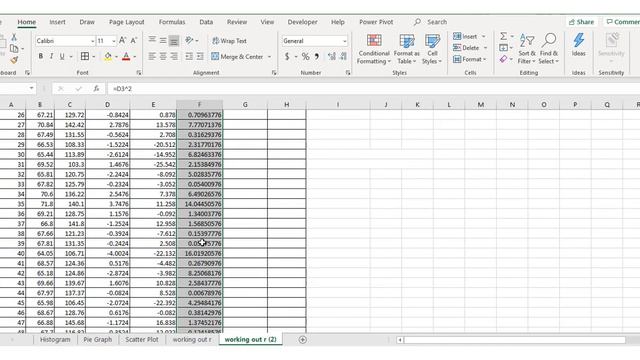Open the Page Layout ribbon tab
The height and width of the screenshot is (360, 640).
pyautogui.click(x=127, y=22)
